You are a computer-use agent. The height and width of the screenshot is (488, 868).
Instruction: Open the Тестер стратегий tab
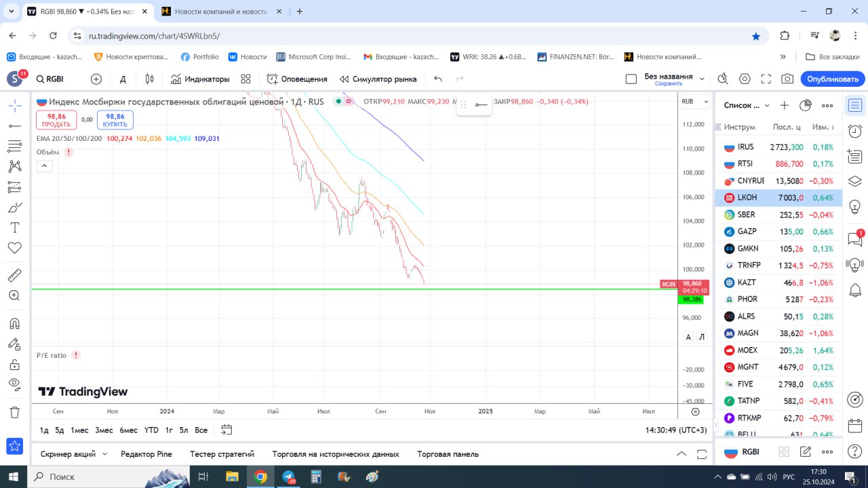222,454
